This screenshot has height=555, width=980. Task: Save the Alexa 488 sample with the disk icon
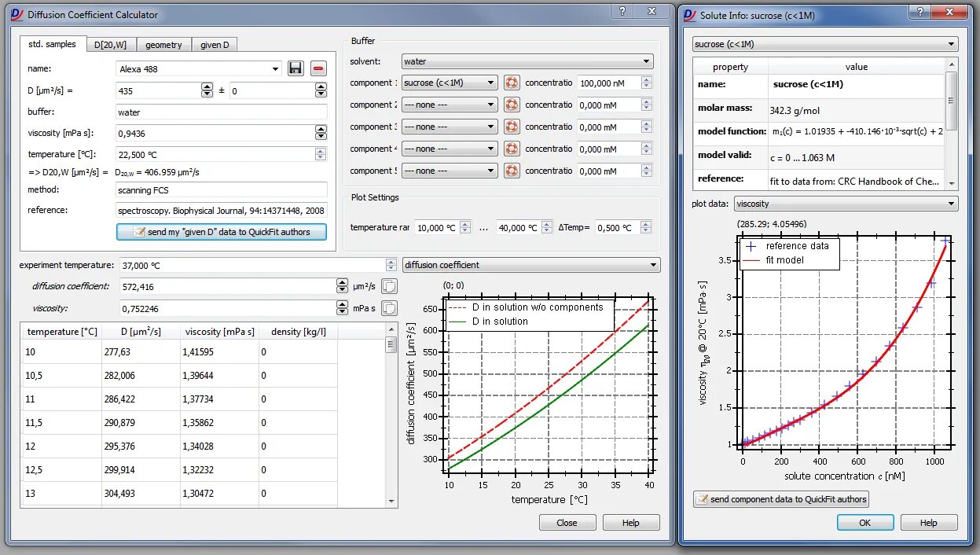point(295,68)
